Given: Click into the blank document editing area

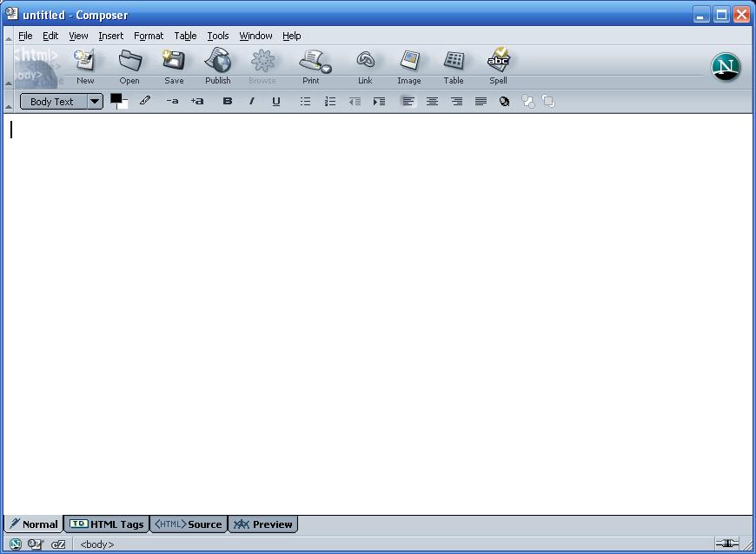Looking at the screenshot, I should [x=377, y=314].
